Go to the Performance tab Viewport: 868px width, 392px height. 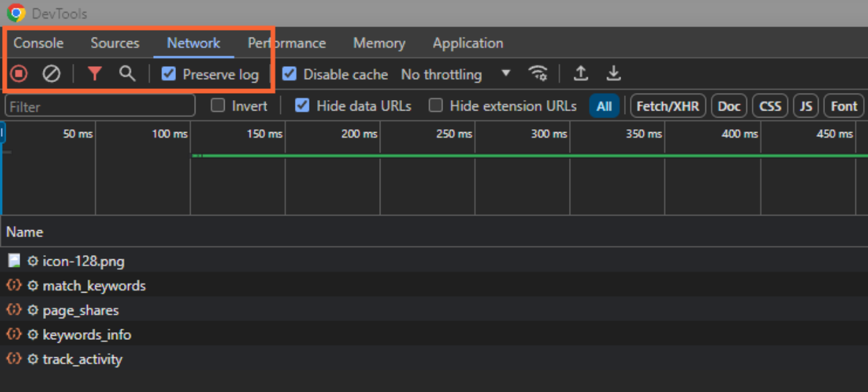click(x=287, y=43)
